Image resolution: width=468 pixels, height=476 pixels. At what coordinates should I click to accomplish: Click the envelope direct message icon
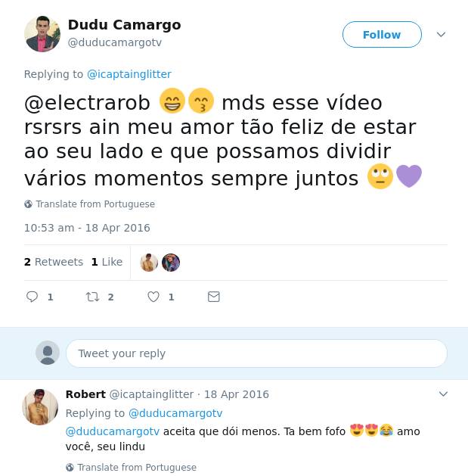pyautogui.click(x=213, y=297)
